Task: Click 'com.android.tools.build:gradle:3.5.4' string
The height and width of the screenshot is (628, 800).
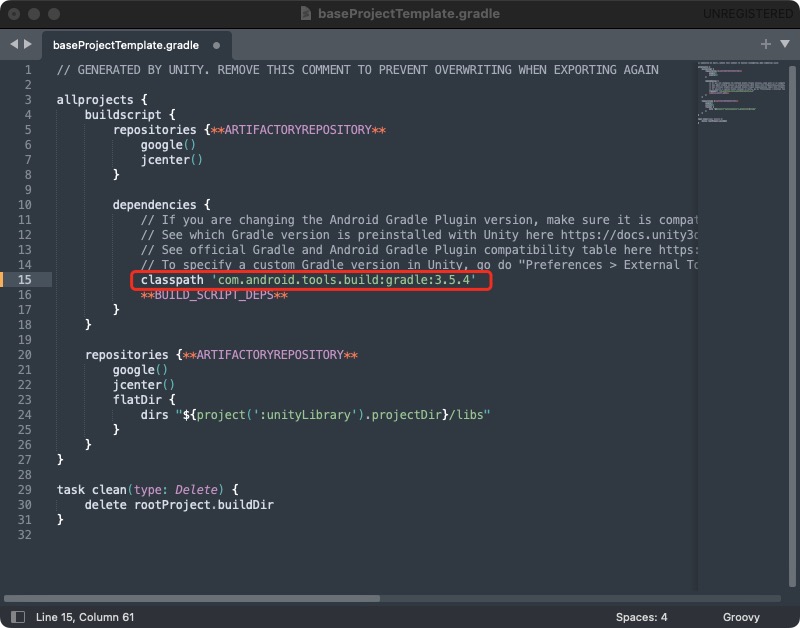Action: pyautogui.click(x=343, y=280)
